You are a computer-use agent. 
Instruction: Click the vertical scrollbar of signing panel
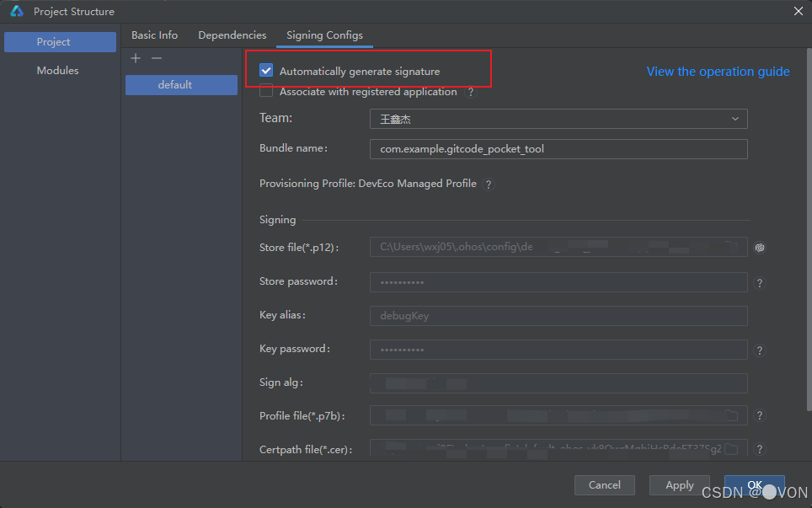pyautogui.click(x=809, y=231)
